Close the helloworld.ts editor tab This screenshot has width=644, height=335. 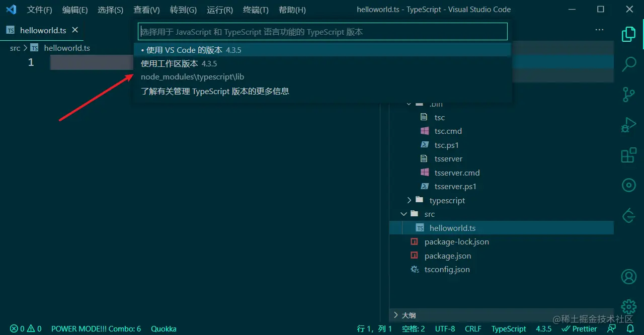pos(75,30)
